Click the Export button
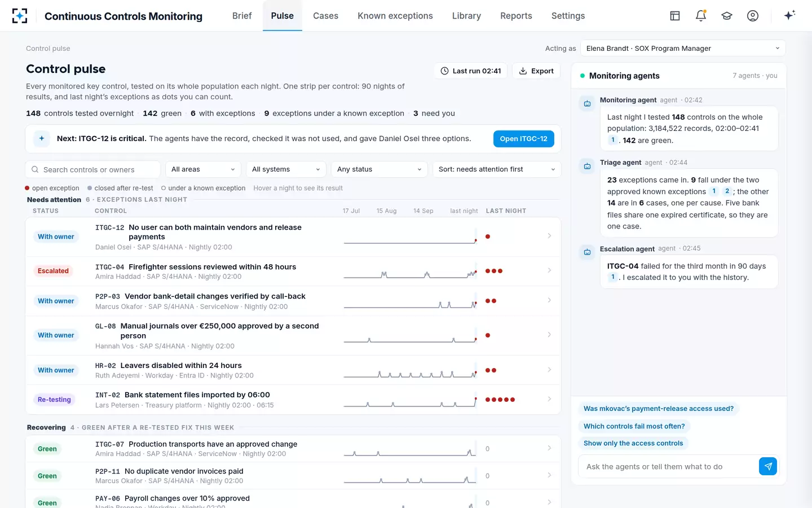The image size is (812, 508). pyautogui.click(x=536, y=71)
